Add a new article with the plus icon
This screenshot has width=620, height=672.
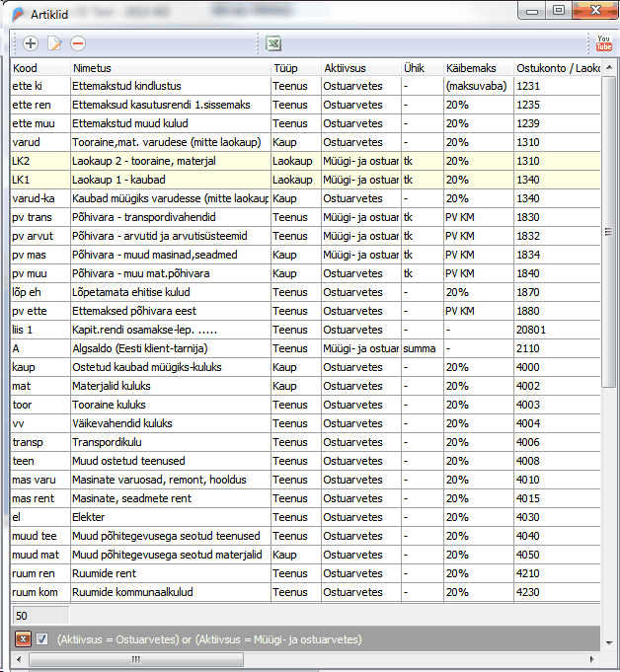tap(31, 43)
